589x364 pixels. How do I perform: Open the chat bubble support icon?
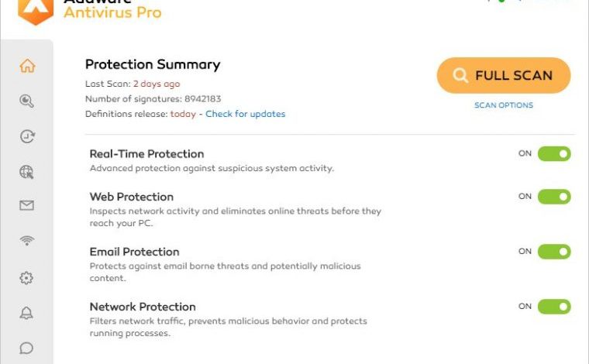point(26,348)
